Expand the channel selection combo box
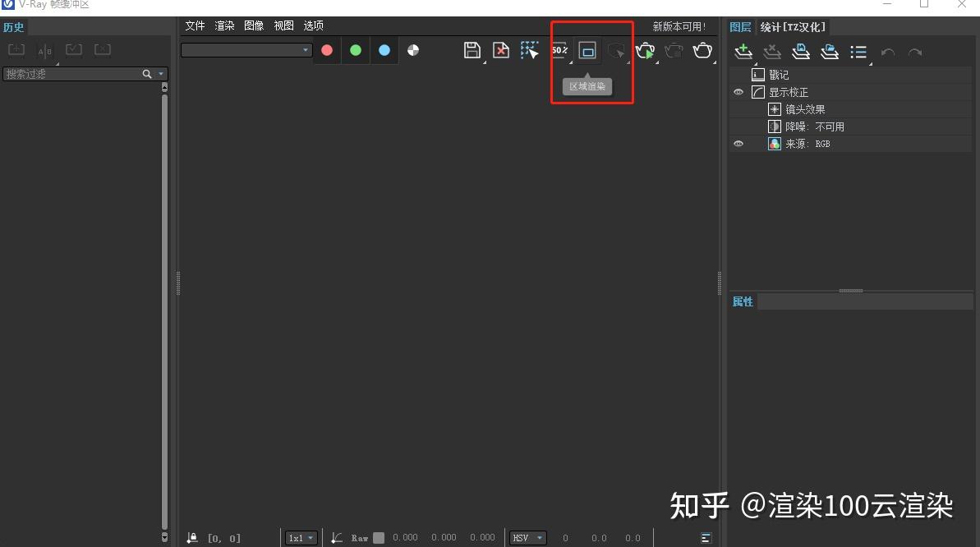 [304, 50]
